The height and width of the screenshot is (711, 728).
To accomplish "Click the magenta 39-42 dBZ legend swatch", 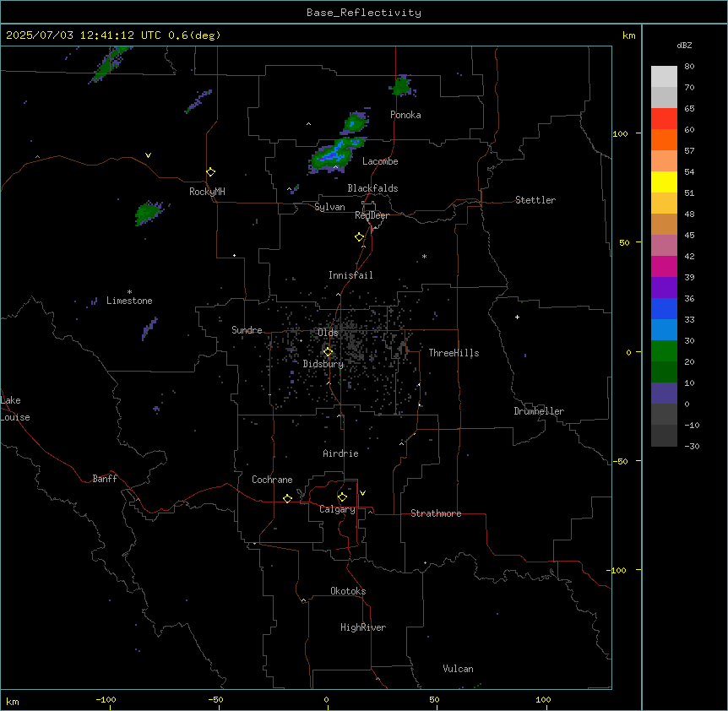I will [x=664, y=266].
